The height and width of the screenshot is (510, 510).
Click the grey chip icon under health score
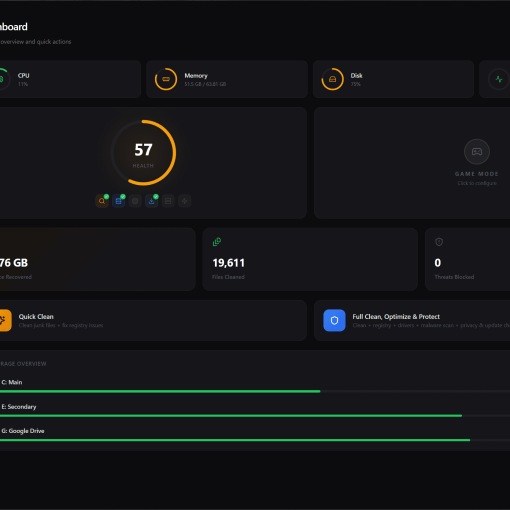click(x=135, y=201)
